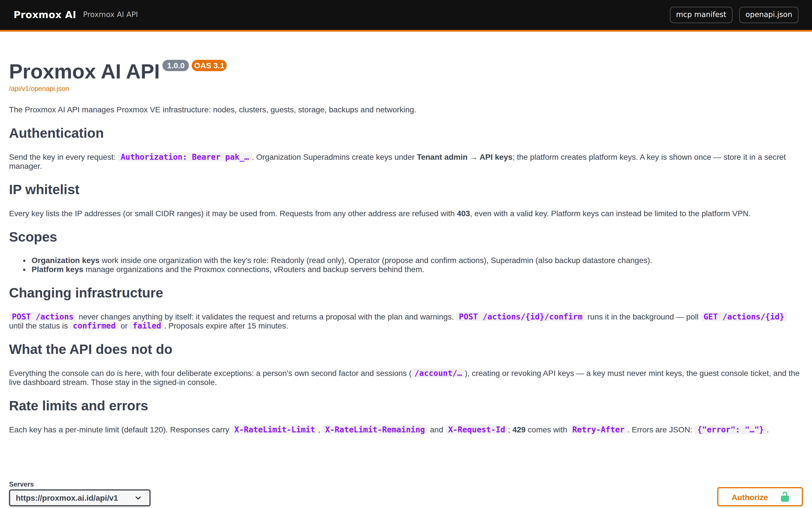Click the Changing infrastructure heading
This screenshot has height=508, width=812.
tap(86, 293)
